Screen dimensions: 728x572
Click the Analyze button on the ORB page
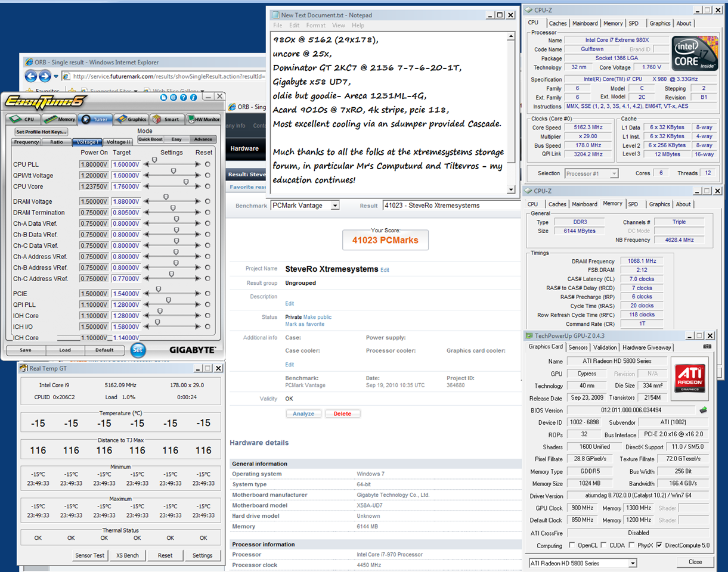point(303,414)
